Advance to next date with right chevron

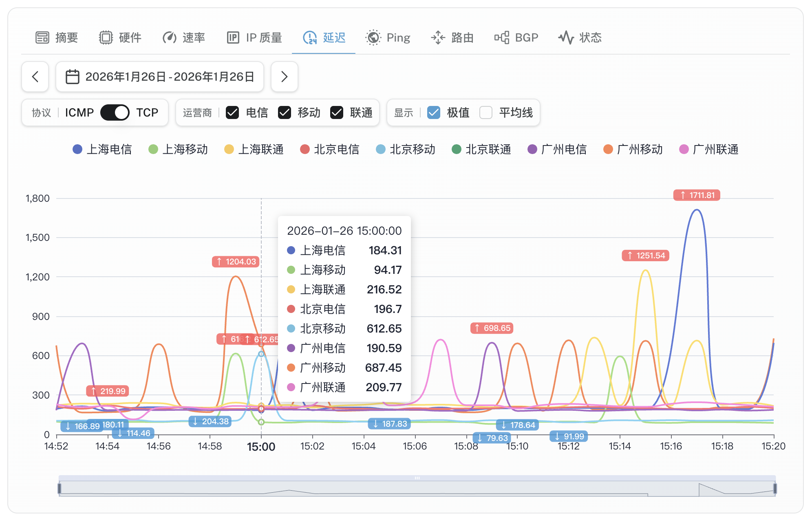click(284, 77)
